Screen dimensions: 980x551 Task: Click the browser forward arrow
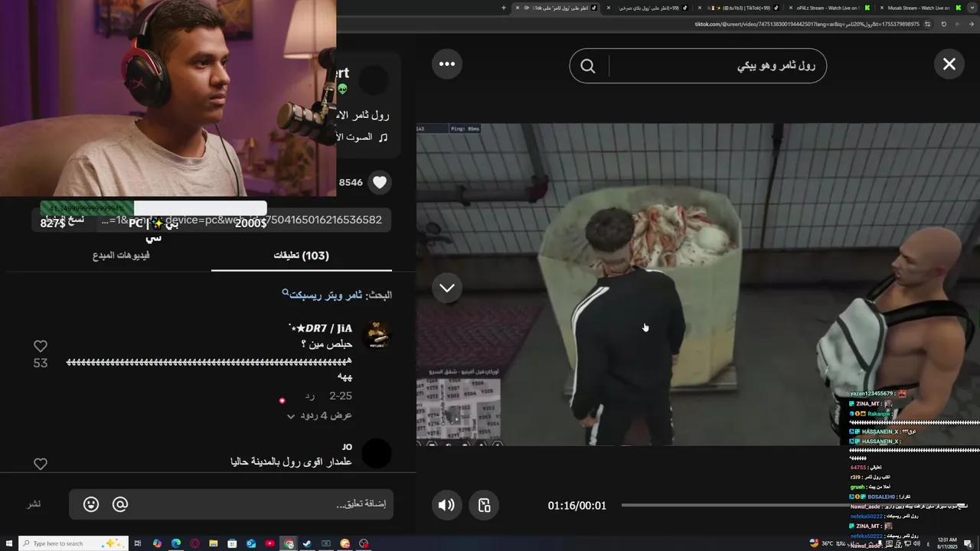click(x=958, y=24)
